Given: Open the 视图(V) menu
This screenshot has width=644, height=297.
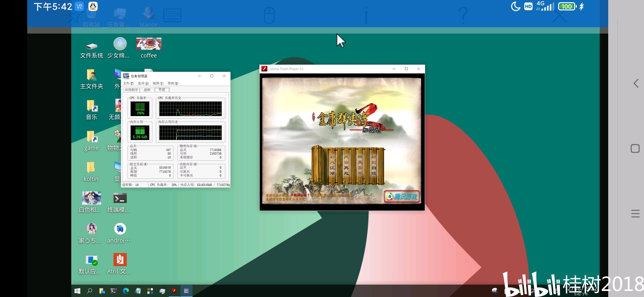Looking at the screenshot, I should 158,83.
